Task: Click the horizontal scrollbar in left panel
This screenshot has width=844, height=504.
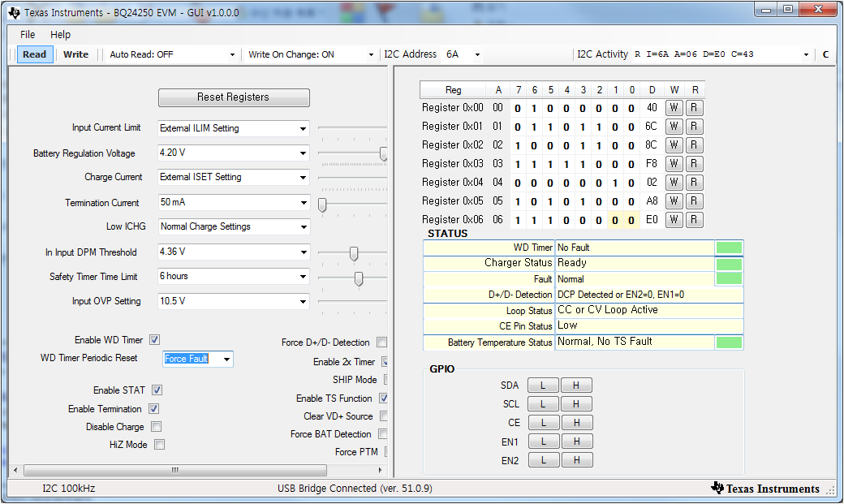Action: click(x=175, y=470)
